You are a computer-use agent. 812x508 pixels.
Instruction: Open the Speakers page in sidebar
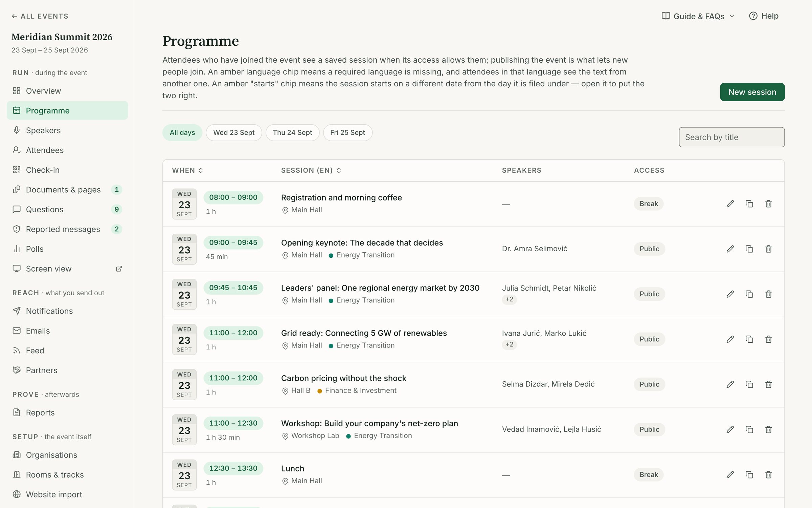[x=67, y=130]
